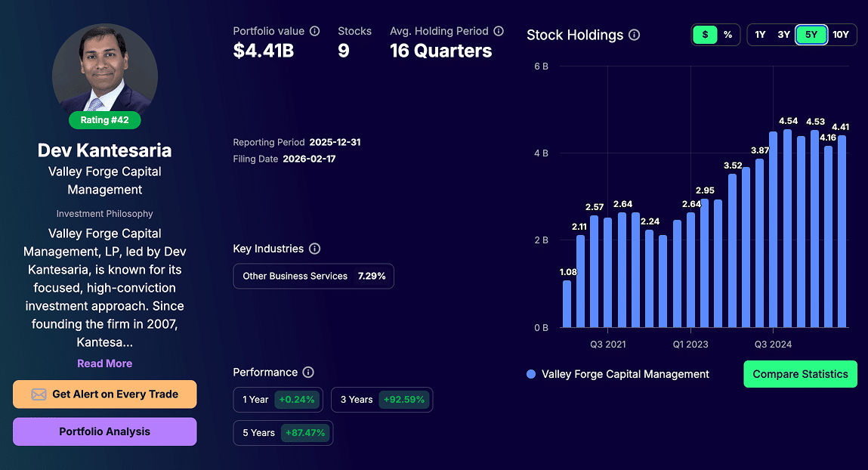Image resolution: width=868 pixels, height=470 pixels.
Task: Click Dev Kantesaria's profile photo
Action: 104,75
